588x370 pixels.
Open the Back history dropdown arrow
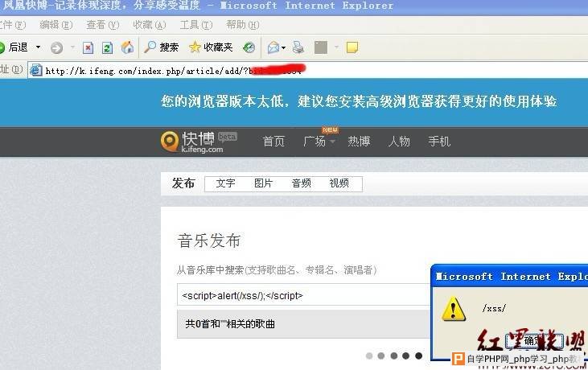pos(38,47)
